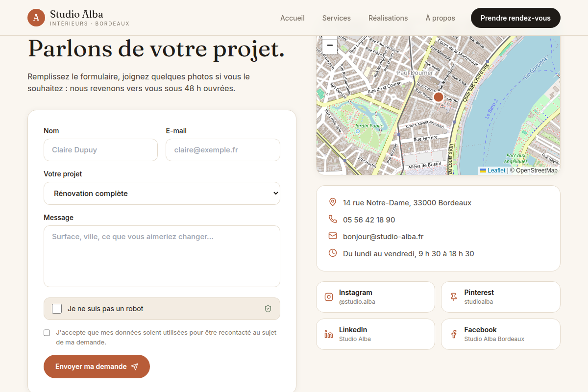
Task: Click the phone number 05 56 42 18 90
Action: pyautogui.click(x=369, y=220)
